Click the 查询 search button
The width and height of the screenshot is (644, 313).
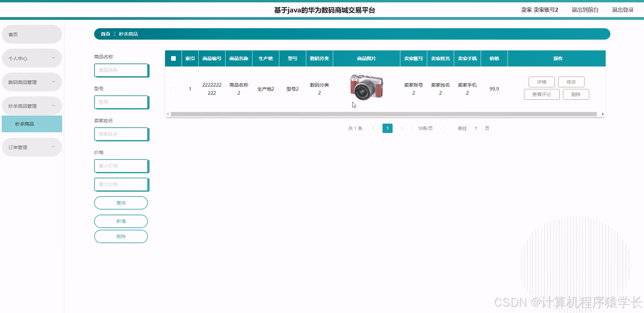(121, 203)
